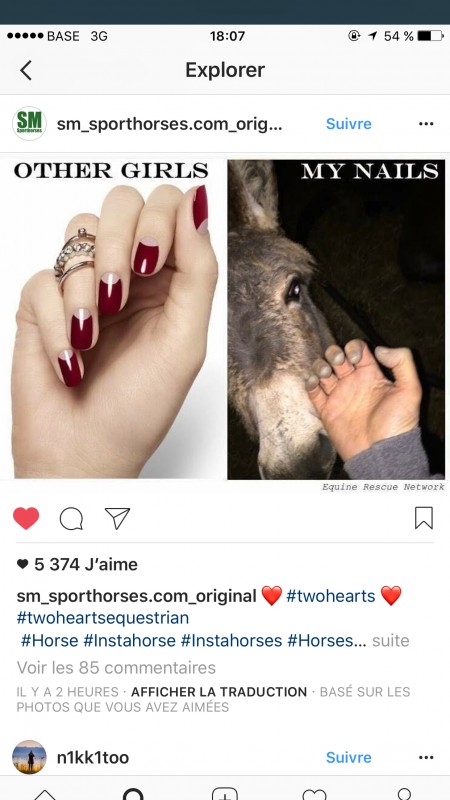Open three-dot menu for n1kk1too post
Image resolution: width=450 pixels, height=800 pixels.
pyautogui.click(x=426, y=758)
